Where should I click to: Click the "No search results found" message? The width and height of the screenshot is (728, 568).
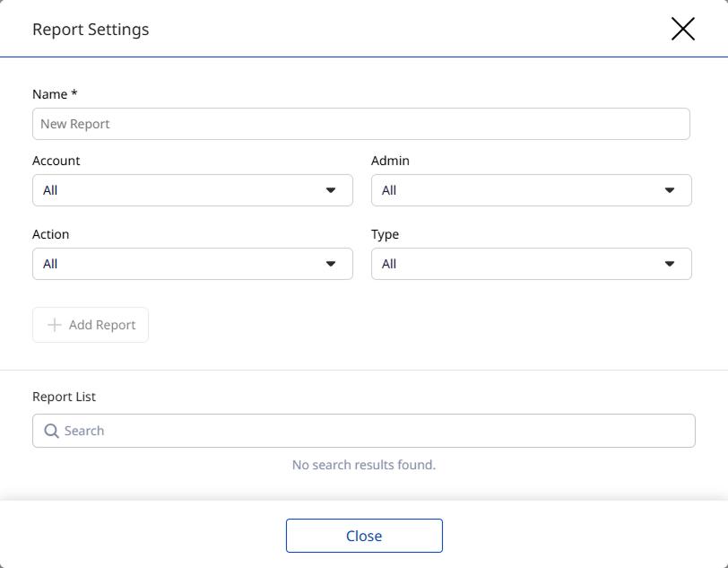point(363,465)
